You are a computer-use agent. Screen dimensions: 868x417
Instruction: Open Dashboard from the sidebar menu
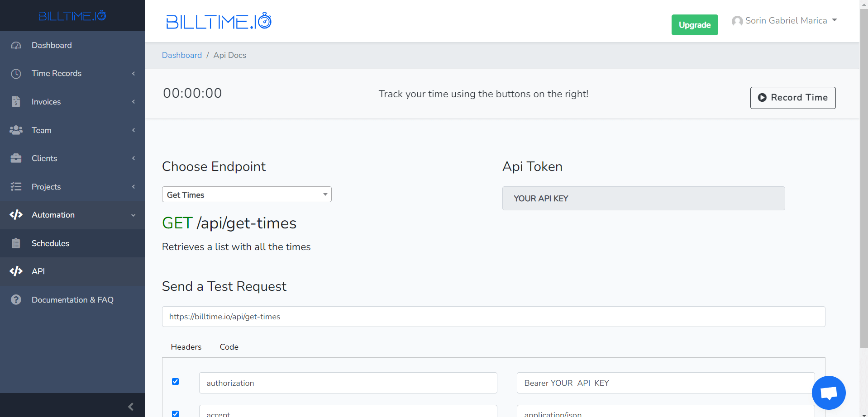click(72, 45)
